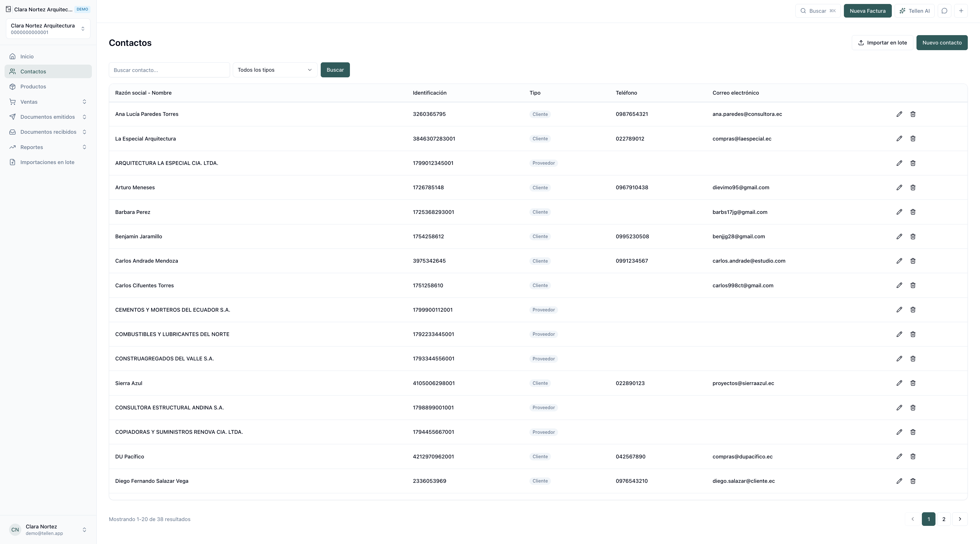Edit ARQUITECTURA LA ESPECIAL CIA. LTDA. row
Viewport: 980px width, 544px height.
click(x=899, y=163)
